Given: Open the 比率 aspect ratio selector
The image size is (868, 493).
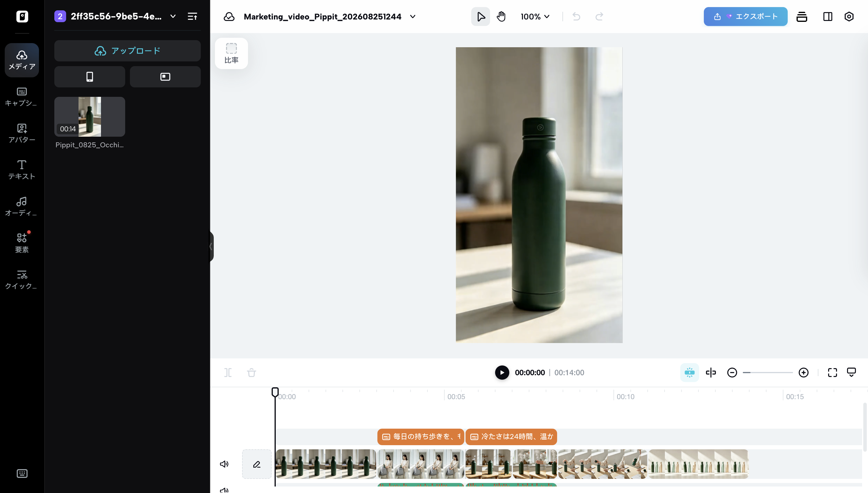Looking at the screenshot, I should pyautogui.click(x=231, y=53).
